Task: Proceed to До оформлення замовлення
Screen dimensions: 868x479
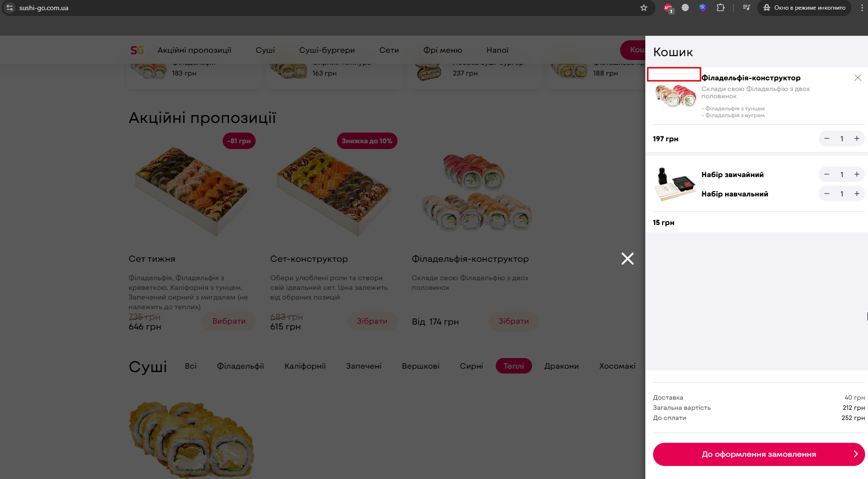Action: [x=759, y=454]
